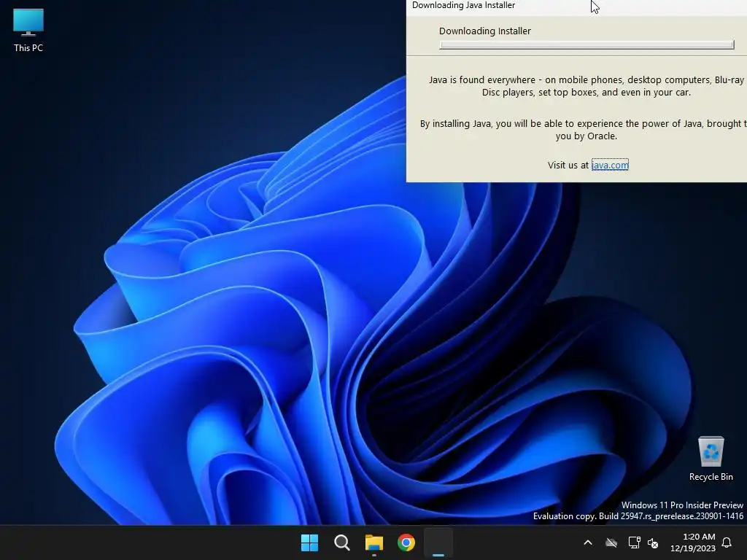
Task: Open the Windows Start menu
Action: point(309,542)
